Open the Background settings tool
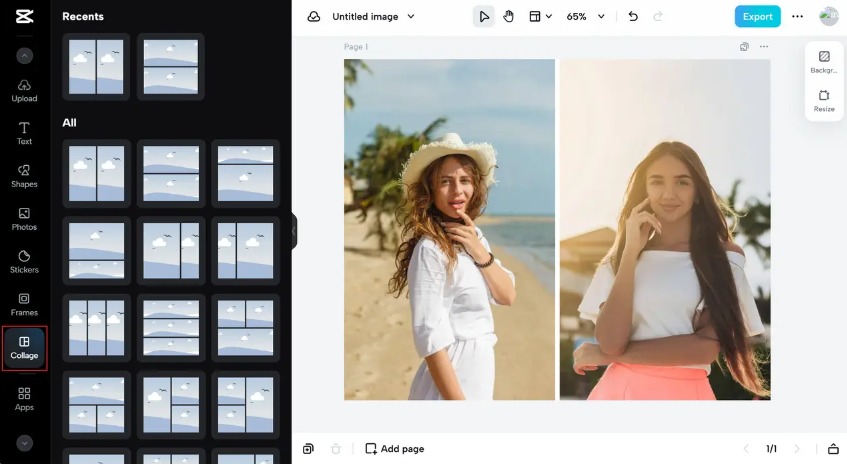 [x=824, y=62]
